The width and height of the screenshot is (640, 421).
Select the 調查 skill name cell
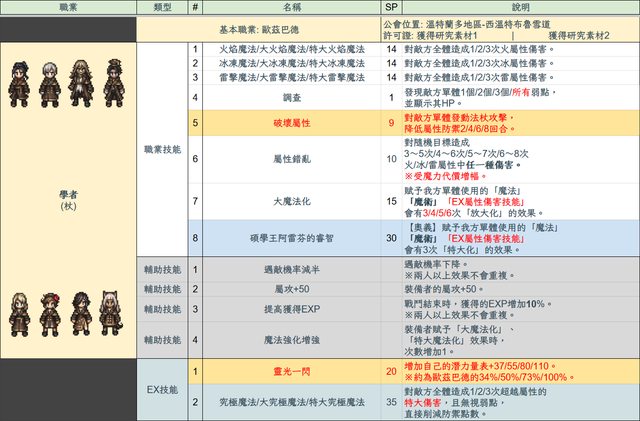tap(289, 98)
